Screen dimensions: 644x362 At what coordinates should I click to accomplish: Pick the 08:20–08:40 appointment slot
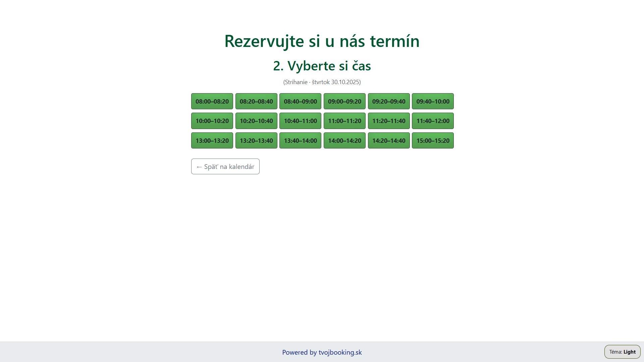pos(256,101)
